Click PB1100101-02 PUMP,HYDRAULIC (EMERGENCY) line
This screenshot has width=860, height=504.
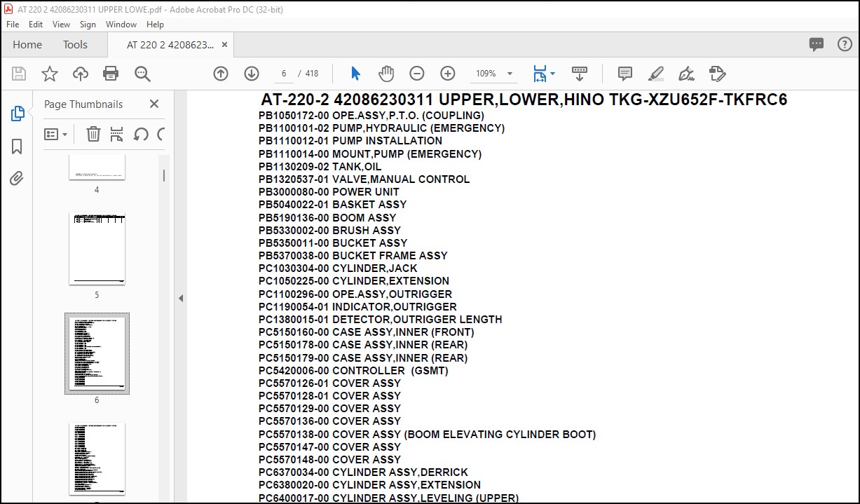click(381, 128)
